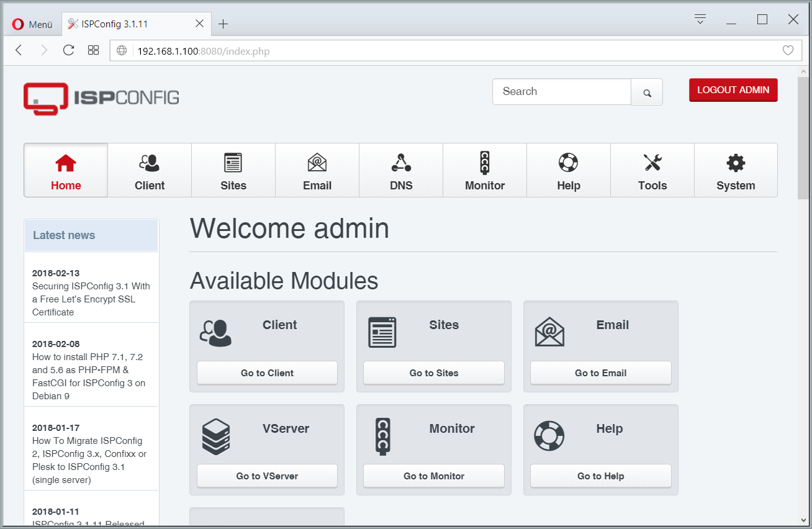This screenshot has height=529, width=812.
Task: Open Opera tab menu icon in title bar
Action: (700, 19)
